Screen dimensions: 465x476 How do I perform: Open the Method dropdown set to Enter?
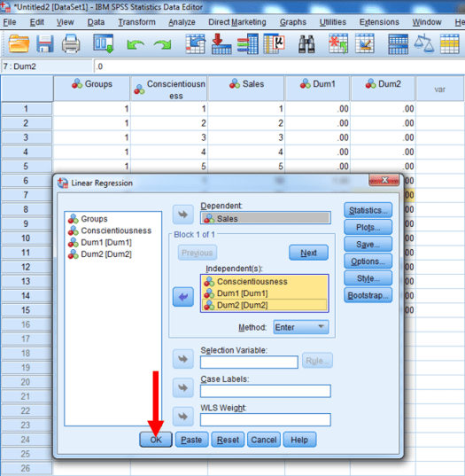tap(300, 327)
